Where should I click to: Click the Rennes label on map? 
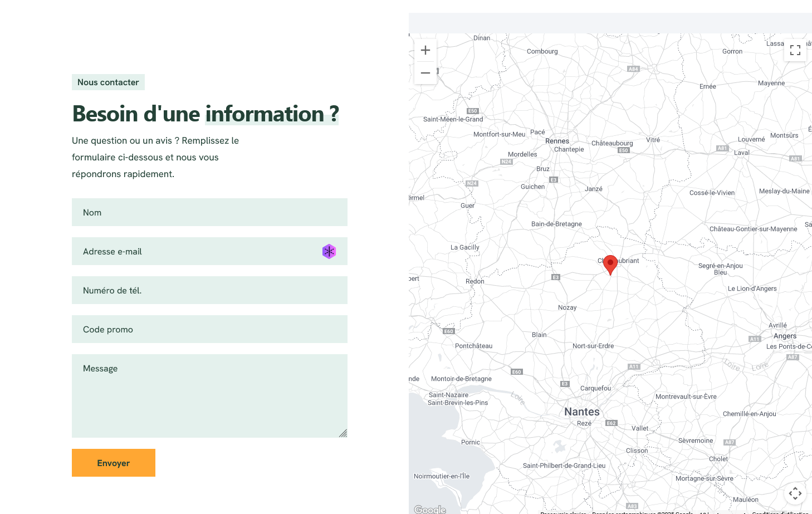point(557,141)
